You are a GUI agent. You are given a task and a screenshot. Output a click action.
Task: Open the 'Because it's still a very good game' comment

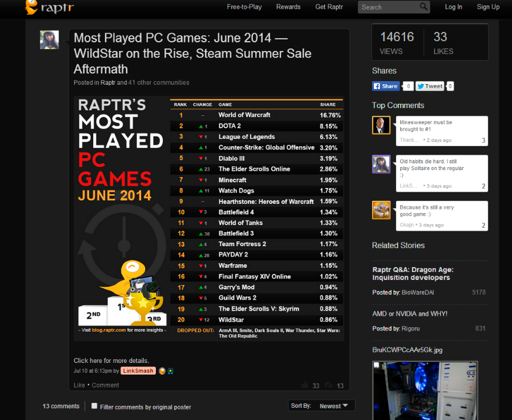[x=442, y=216]
